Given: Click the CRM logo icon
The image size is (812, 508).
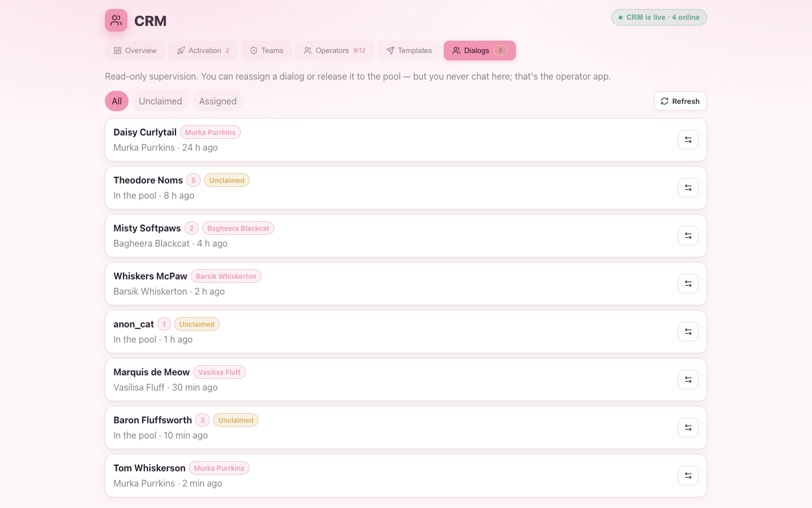Looking at the screenshot, I should [x=116, y=20].
